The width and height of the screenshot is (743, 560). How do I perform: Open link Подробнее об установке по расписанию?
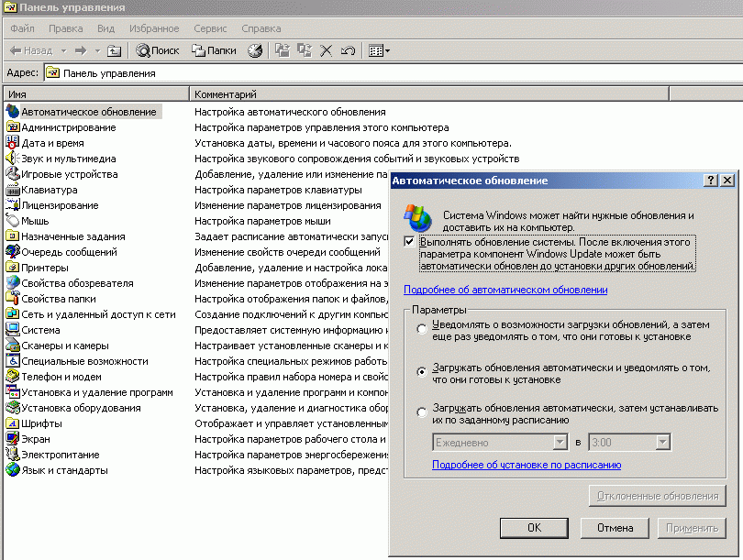click(527, 465)
